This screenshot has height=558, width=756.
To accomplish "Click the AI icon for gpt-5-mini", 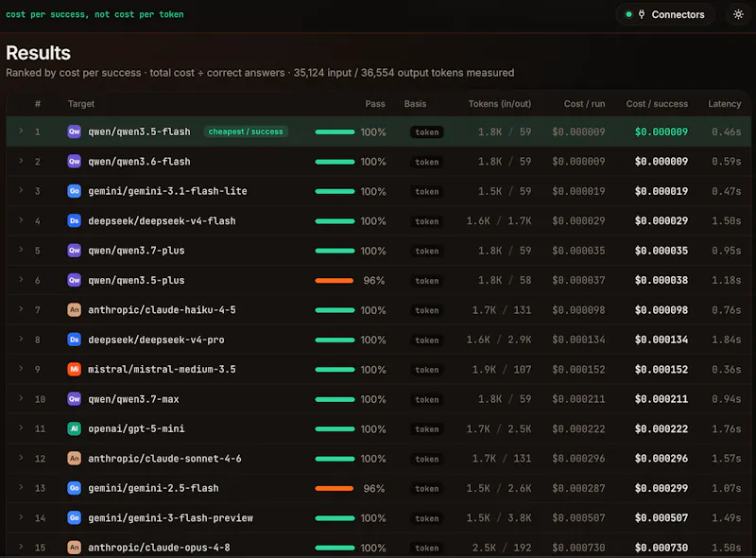I will click(75, 428).
